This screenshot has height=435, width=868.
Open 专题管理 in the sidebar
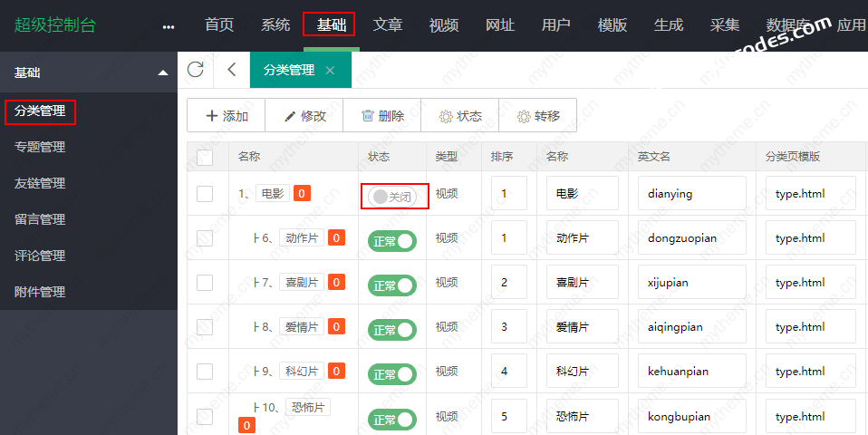(40, 147)
